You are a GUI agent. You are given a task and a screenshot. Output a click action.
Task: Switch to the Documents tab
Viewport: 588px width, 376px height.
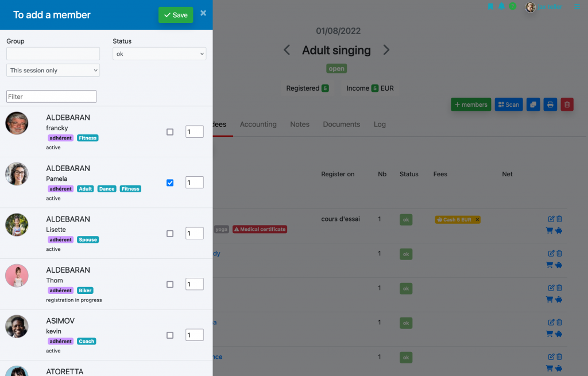coord(341,124)
